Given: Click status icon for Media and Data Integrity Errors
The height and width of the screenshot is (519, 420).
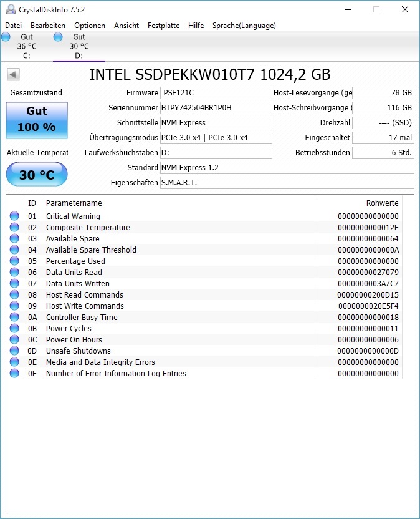Looking at the screenshot, I should tap(14, 362).
